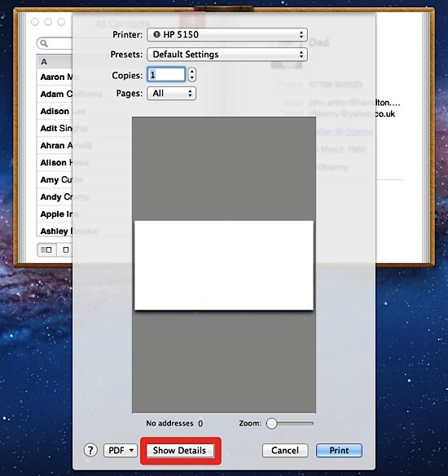
Task: Open the Presets Default Settings dropdown
Action: tap(227, 55)
